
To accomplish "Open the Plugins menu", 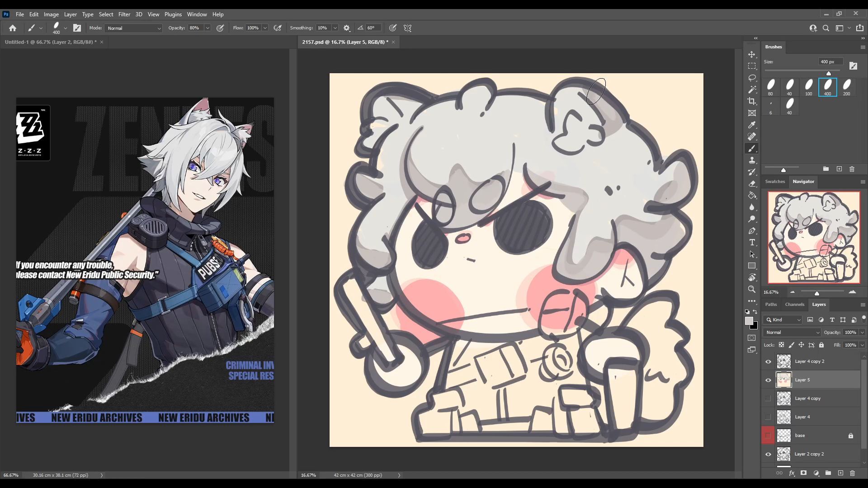I will pos(173,14).
